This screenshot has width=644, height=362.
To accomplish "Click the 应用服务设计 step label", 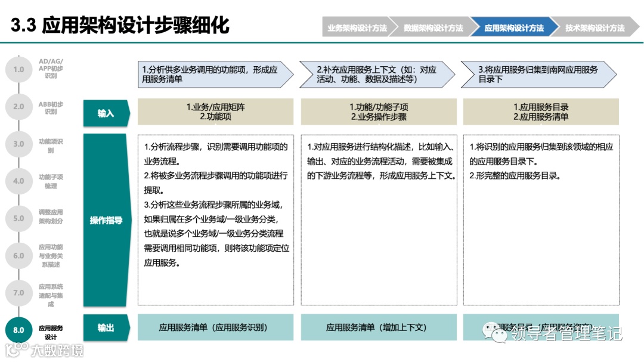I will point(51,332).
